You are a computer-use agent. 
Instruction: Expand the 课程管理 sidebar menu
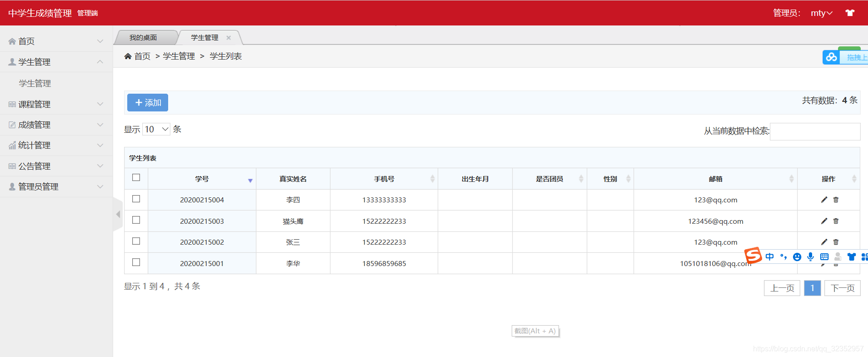[x=56, y=104]
